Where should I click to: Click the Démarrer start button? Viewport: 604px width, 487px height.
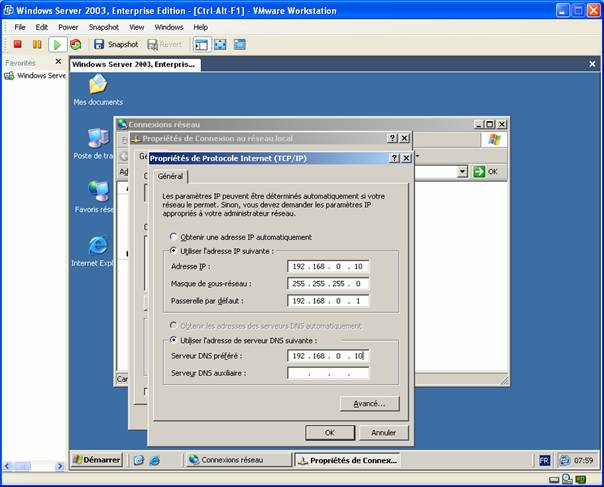click(x=97, y=460)
